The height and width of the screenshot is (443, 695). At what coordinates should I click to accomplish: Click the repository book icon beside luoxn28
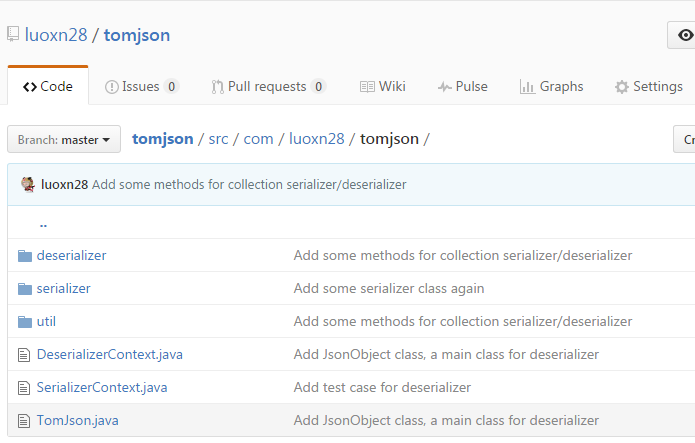[x=13, y=34]
